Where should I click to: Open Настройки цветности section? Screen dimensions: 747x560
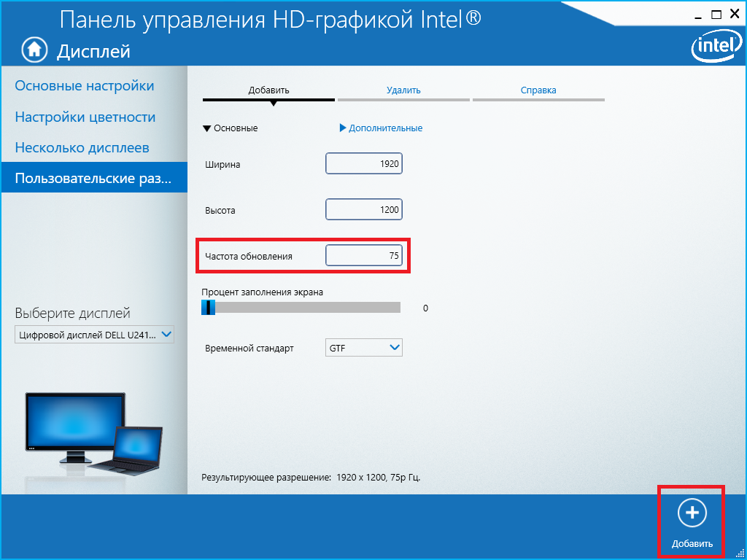point(85,117)
